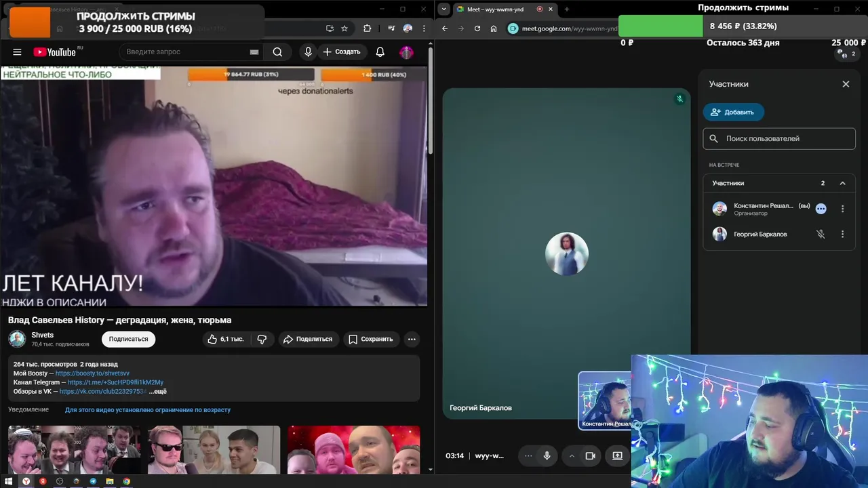Bookmark the YouTube page with star icon
This screenshot has height=488, width=868.
tap(344, 28)
